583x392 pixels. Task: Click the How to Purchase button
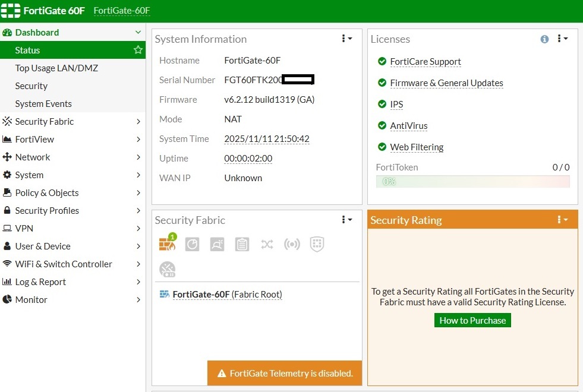coord(472,320)
